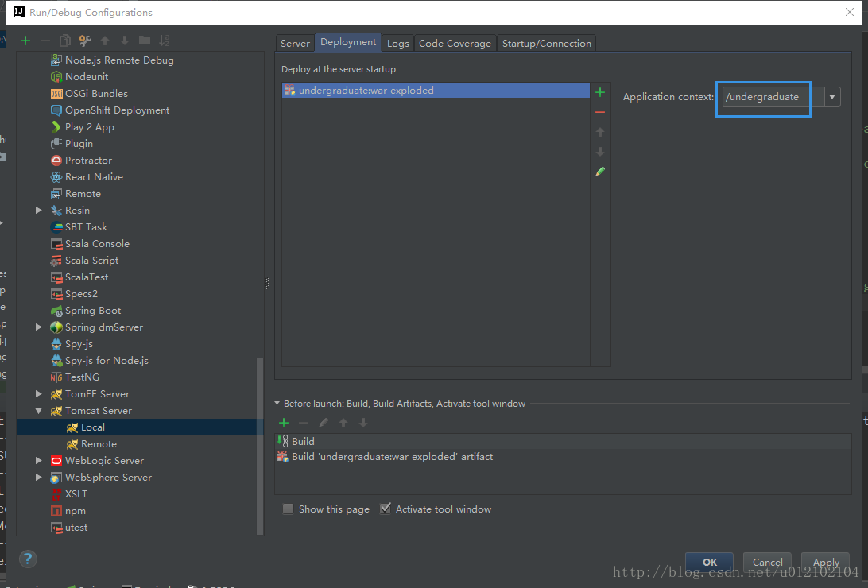The width and height of the screenshot is (868, 588).
Task: Click the Cancel button
Action: click(767, 562)
